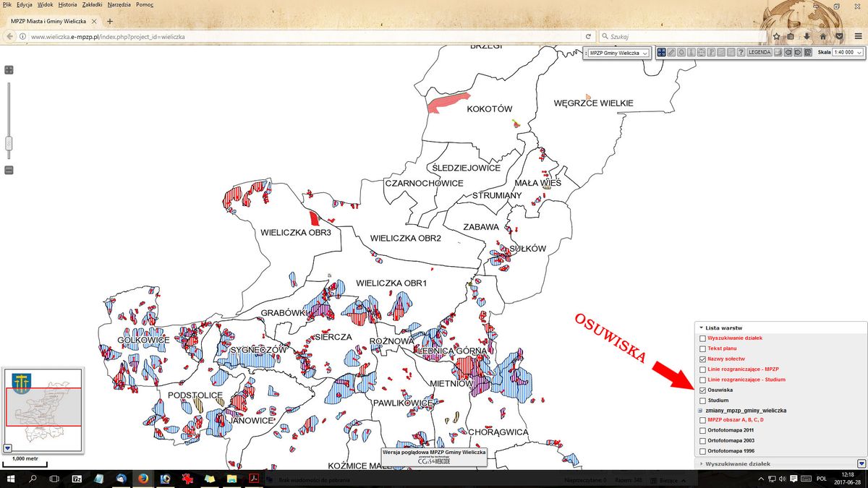This screenshot has width=868, height=488.
Task: Select the distance measure ruler tool
Action: click(x=672, y=53)
